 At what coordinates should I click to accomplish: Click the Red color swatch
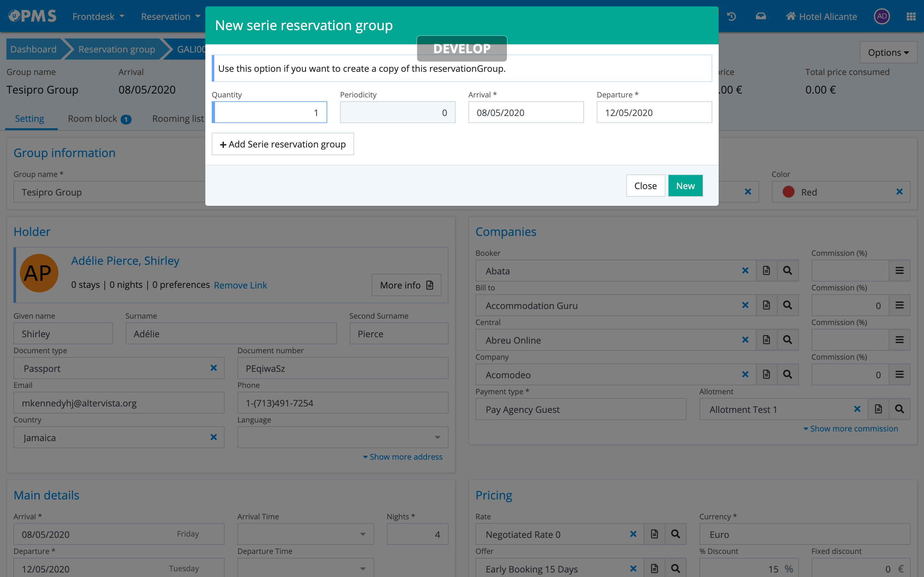click(x=789, y=192)
